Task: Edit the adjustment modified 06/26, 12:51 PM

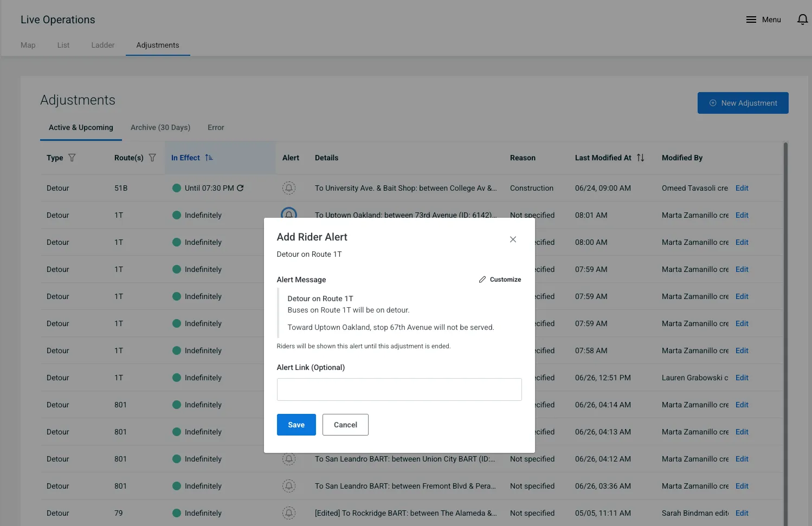Action: [742, 378]
